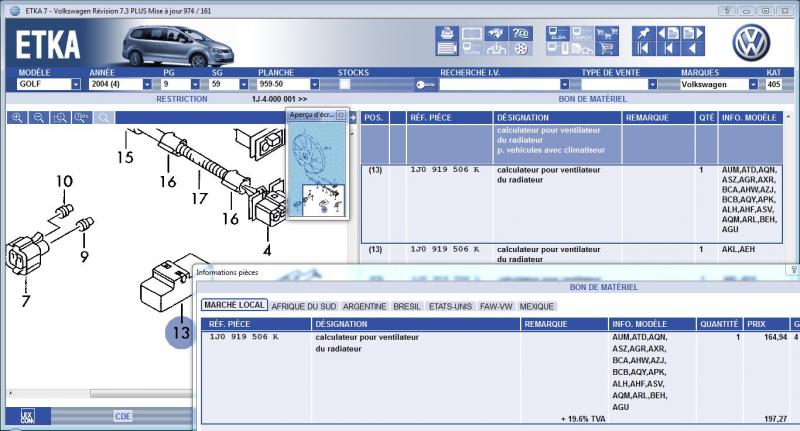Image resolution: width=800 pixels, height=431 pixels.
Task: Click the plain left arrow back icon
Action: [693, 49]
